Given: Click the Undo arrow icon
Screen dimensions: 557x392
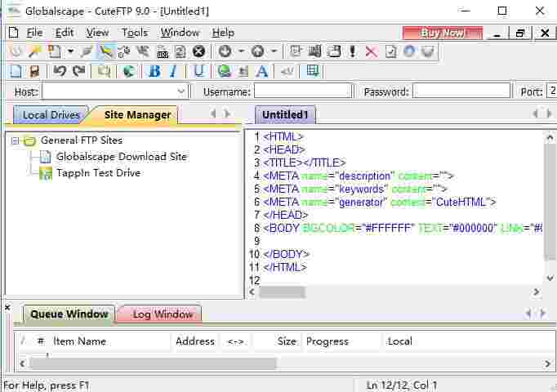Looking at the screenshot, I should pyautogui.click(x=60, y=71).
